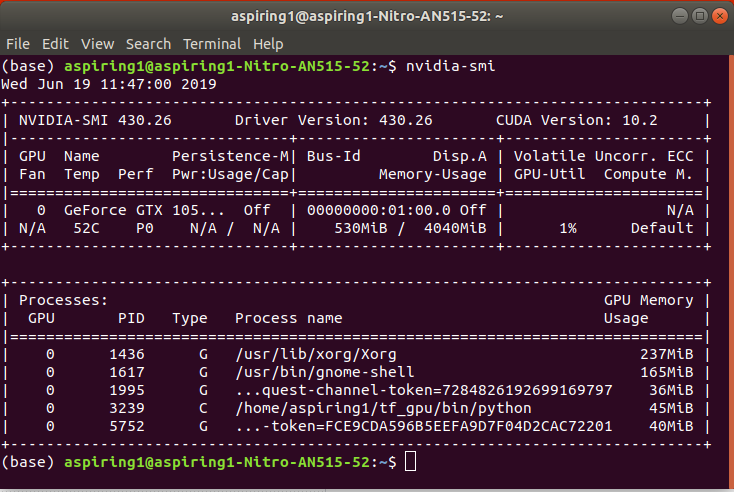This screenshot has height=492, width=734.
Task: Click PID 1436
Action: pyautogui.click(x=127, y=354)
